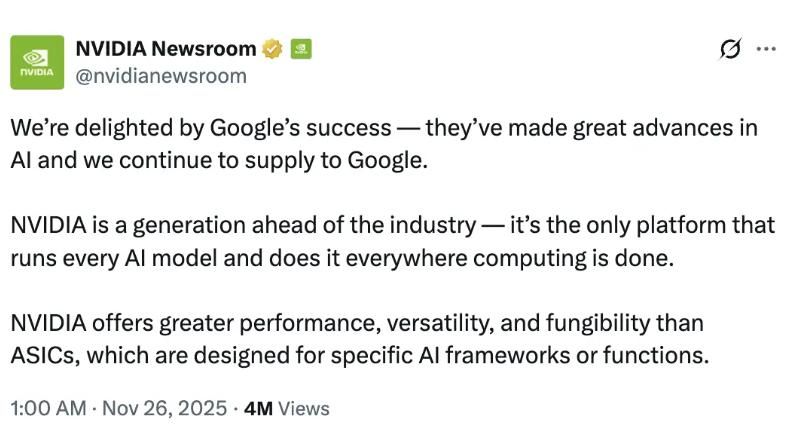
Task: Click the small green NVIDIA affiliate badge
Action: pos(300,47)
